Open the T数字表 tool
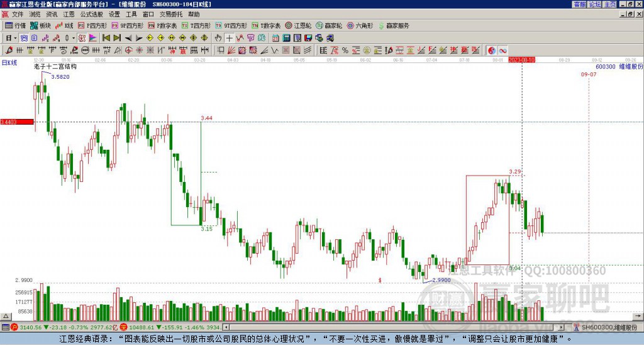The image size is (644, 345). click(x=266, y=25)
